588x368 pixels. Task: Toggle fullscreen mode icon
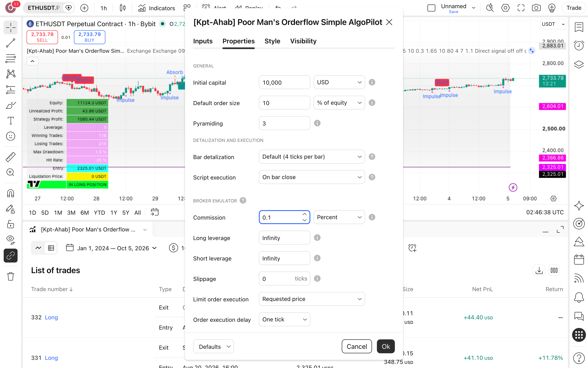[521, 8]
